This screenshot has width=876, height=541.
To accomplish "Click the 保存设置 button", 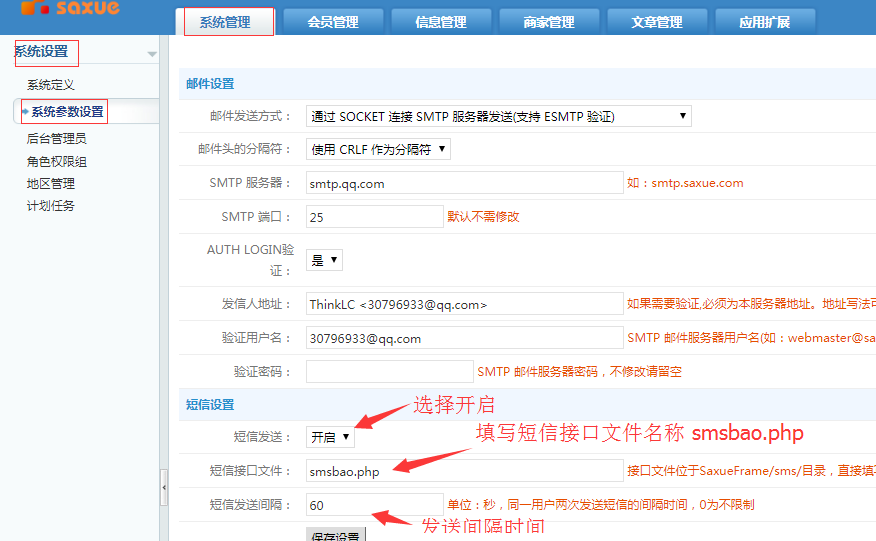I will [336, 535].
